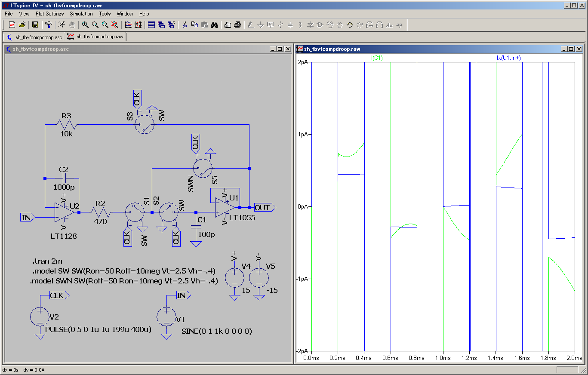Click the blue Ix(U1:In+) trace label
588x375 pixels.
(509, 58)
